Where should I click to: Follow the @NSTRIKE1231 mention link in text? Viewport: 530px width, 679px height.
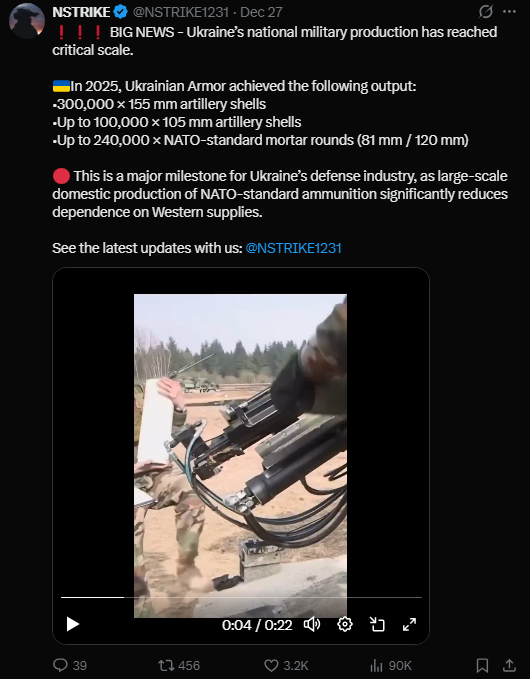[293, 248]
